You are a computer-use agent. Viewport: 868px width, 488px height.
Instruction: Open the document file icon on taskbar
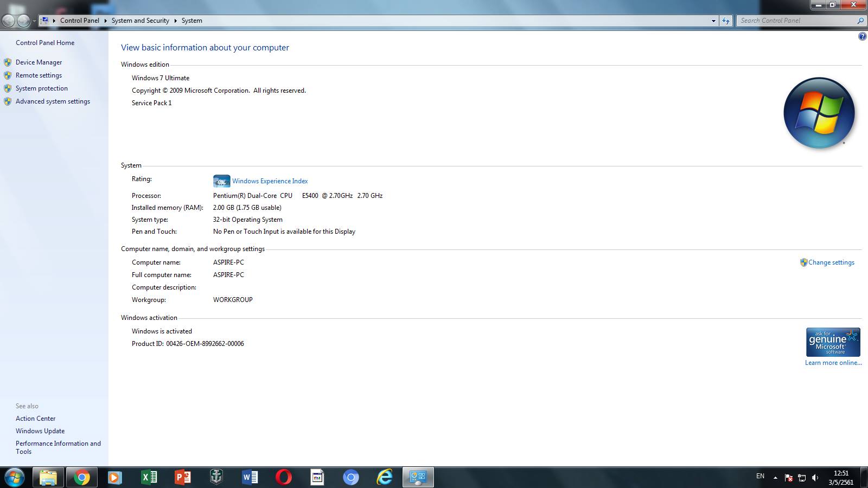click(x=317, y=478)
